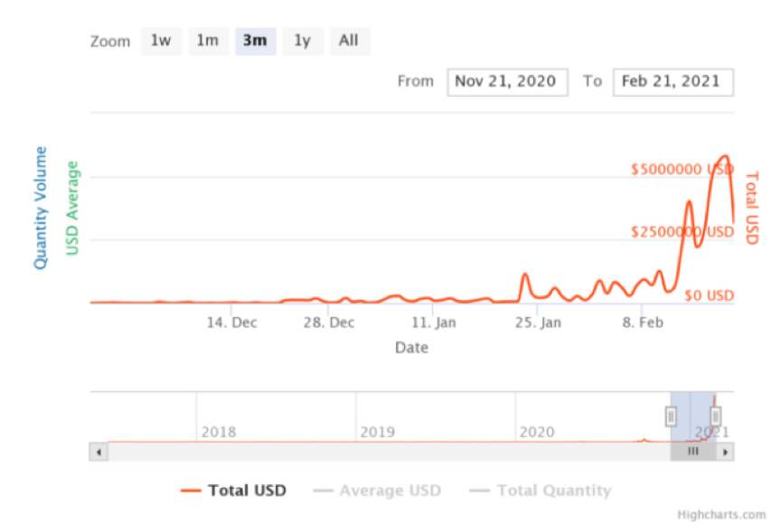The height and width of the screenshot is (532, 781).
Task: Select the 1w zoom range
Action: click(161, 41)
